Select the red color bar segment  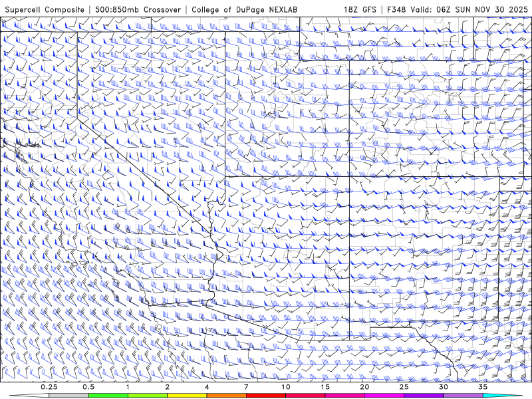pos(266,396)
